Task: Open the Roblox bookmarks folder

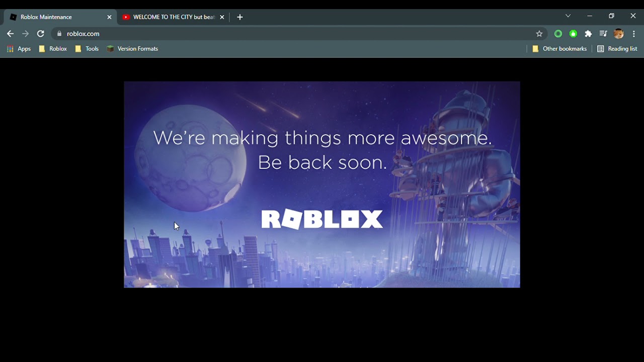Action: tap(53, 49)
